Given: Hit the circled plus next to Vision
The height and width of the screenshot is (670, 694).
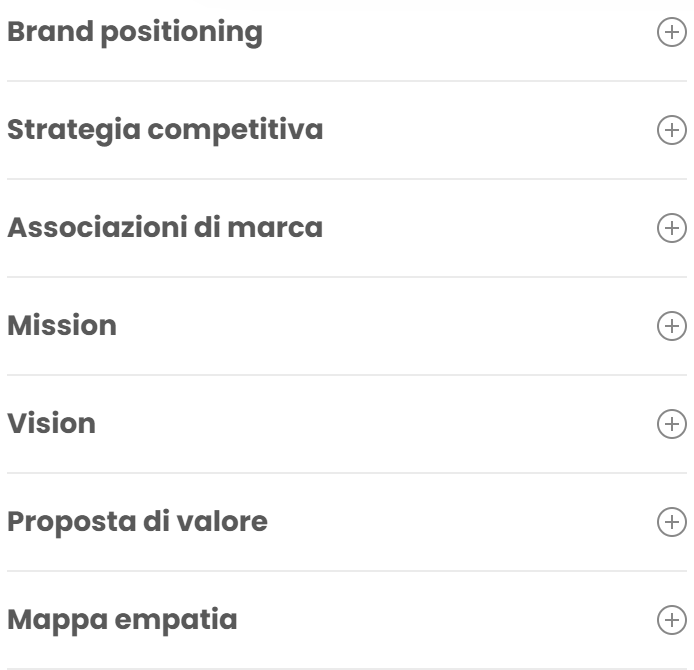Looking at the screenshot, I should (x=671, y=424).
